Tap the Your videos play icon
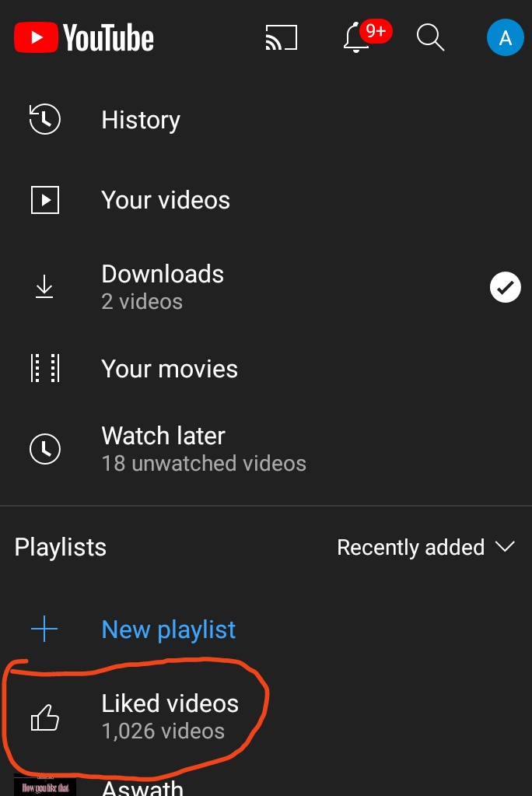Screen dimensions: 532x796 click(44, 199)
